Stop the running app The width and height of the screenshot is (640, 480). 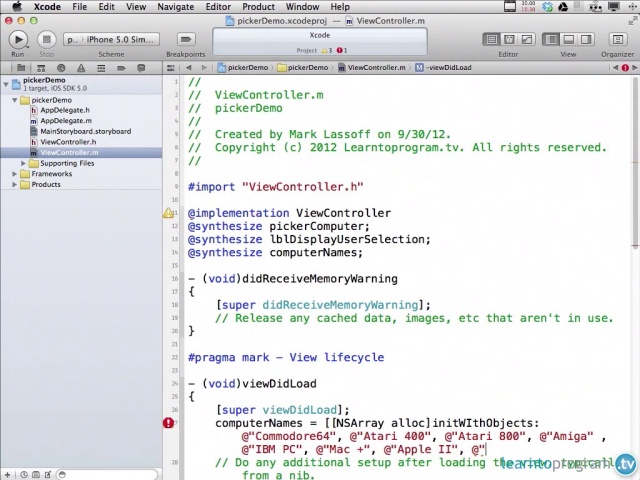coord(47,40)
